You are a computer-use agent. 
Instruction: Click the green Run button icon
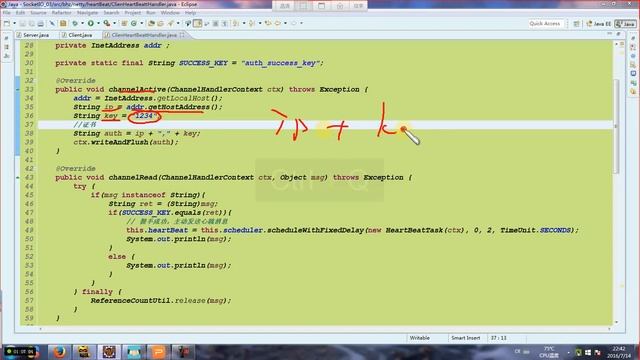coord(91,23)
